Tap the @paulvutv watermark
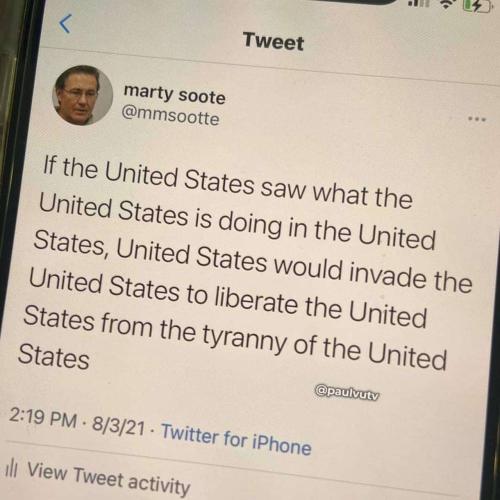The height and width of the screenshot is (500, 500). coord(347,392)
